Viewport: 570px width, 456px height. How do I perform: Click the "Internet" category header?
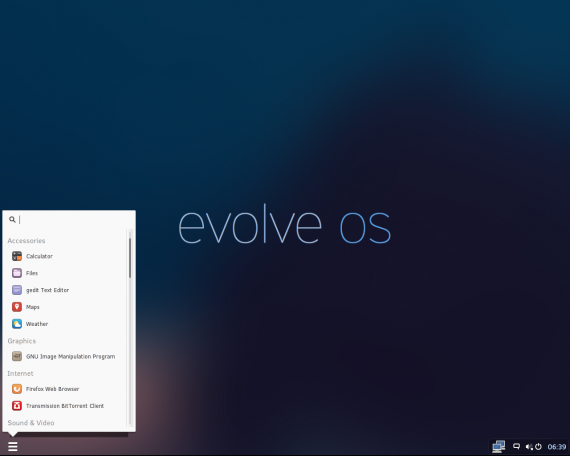pyautogui.click(x=20, y=373)
